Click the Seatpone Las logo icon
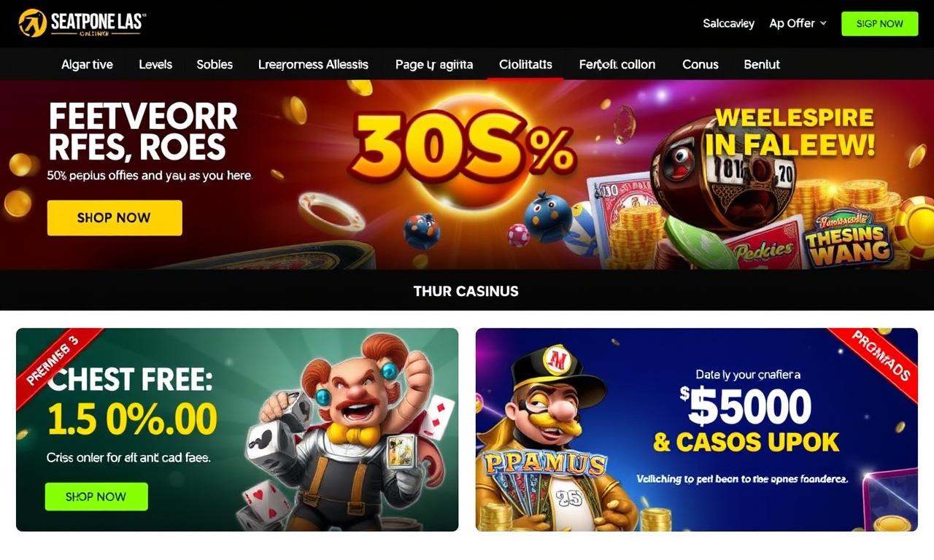The width and height of the screenshot is (934, 560). point(33,23)
